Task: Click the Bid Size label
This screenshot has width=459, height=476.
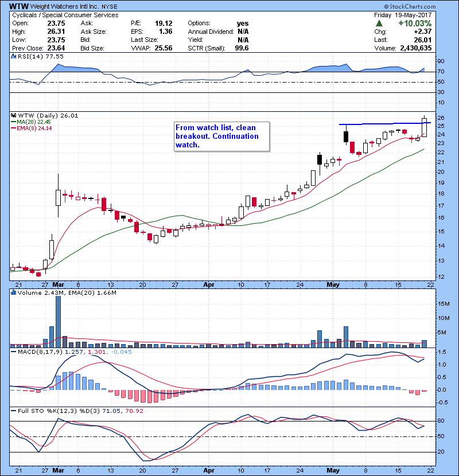Action: [x=92, y=48]
